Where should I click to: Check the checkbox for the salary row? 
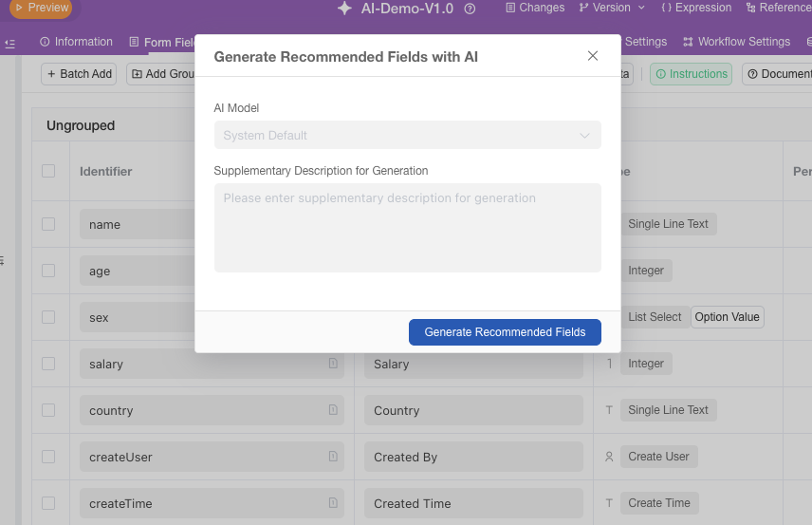48,364
